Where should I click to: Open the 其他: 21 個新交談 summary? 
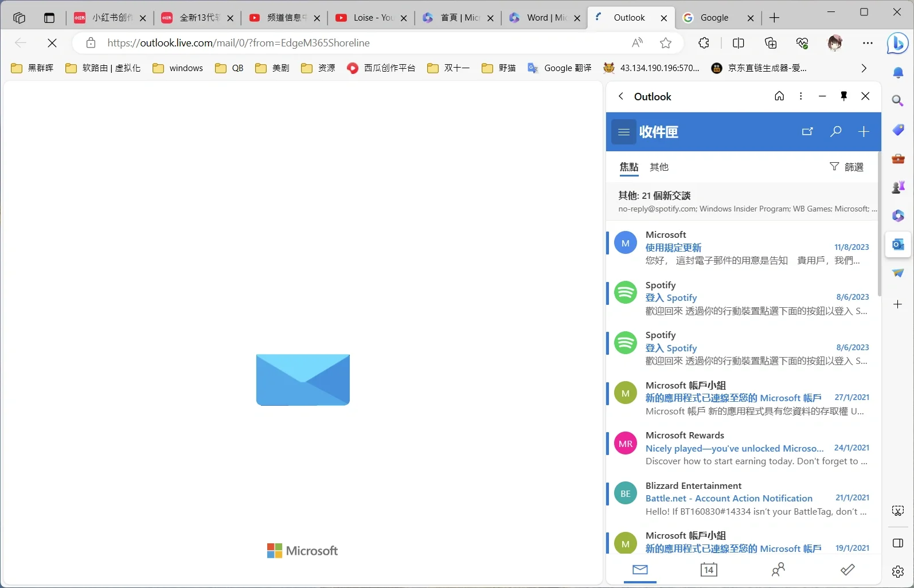[x=742, y=202]
